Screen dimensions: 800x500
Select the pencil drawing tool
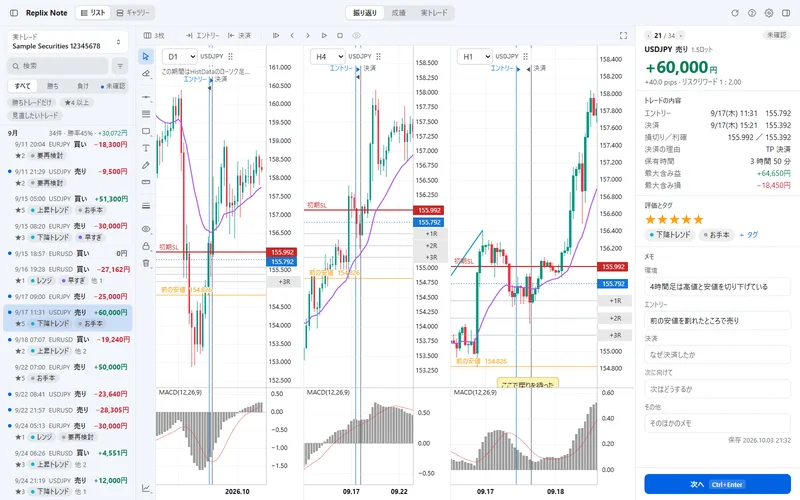(x=146, y=165)
